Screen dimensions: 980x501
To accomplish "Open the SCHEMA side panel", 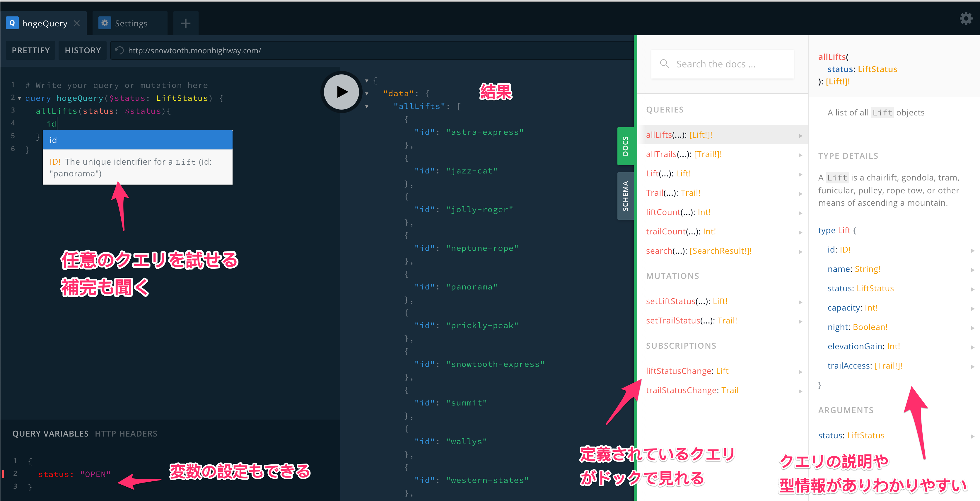I will pos(626,195).
